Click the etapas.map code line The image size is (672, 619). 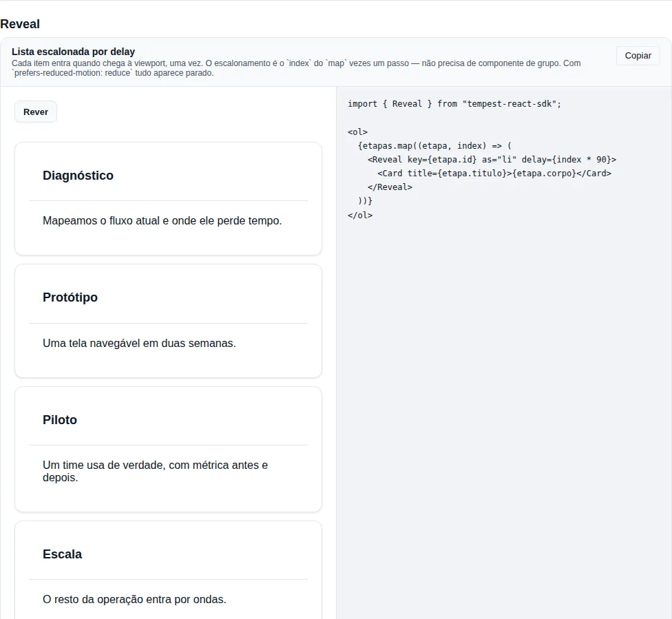[434, 146]
